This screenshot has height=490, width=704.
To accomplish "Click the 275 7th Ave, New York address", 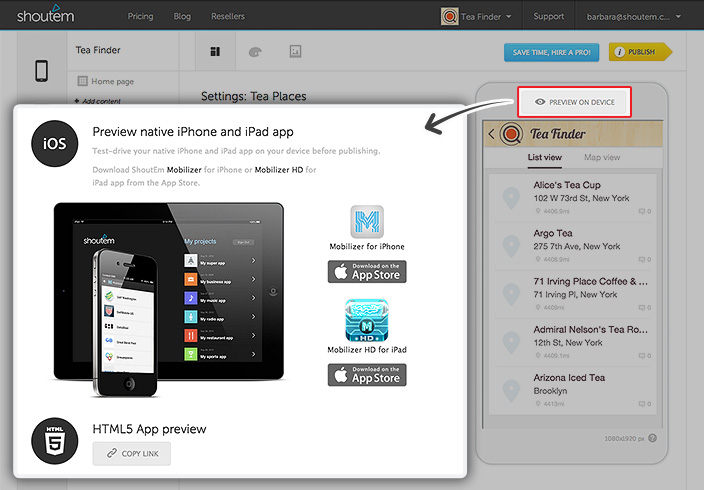I will tap(576, 246).
